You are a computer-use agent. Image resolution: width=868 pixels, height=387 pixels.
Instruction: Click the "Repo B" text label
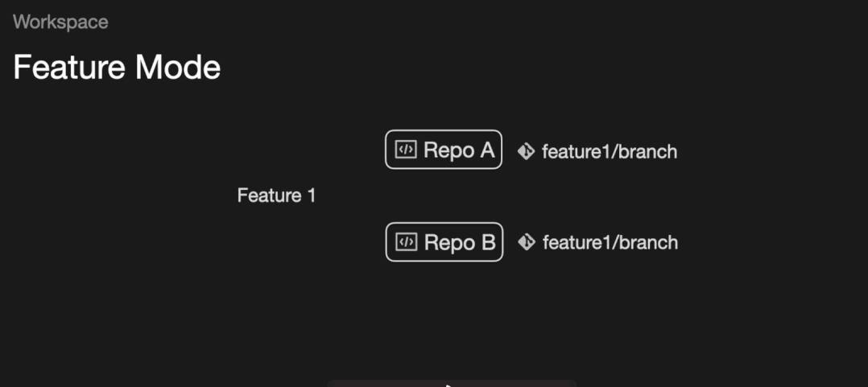point(459,242)
